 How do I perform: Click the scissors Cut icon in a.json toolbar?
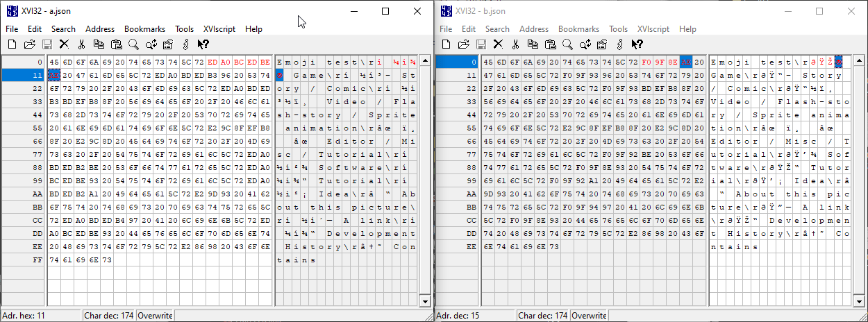[81, 44]
